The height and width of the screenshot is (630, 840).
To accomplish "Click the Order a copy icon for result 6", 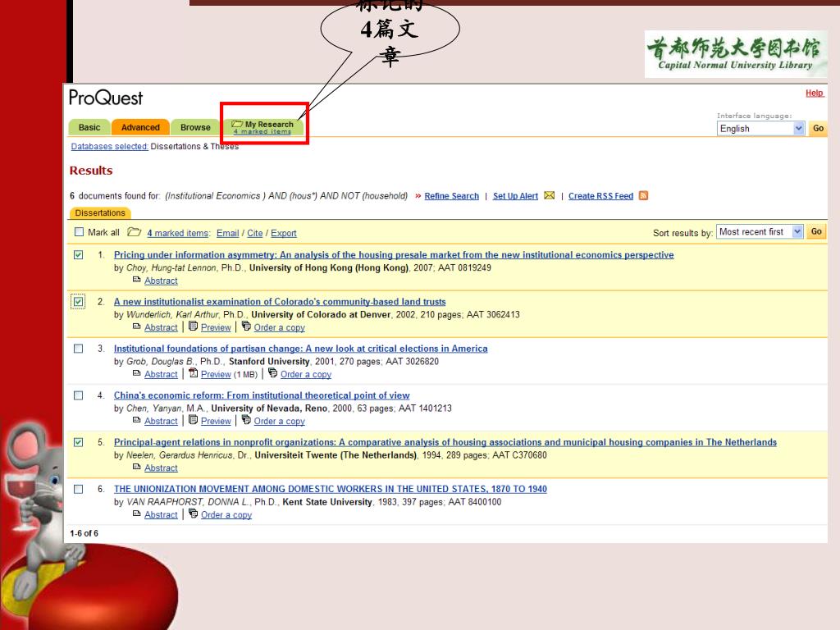I will pos(194,514).
